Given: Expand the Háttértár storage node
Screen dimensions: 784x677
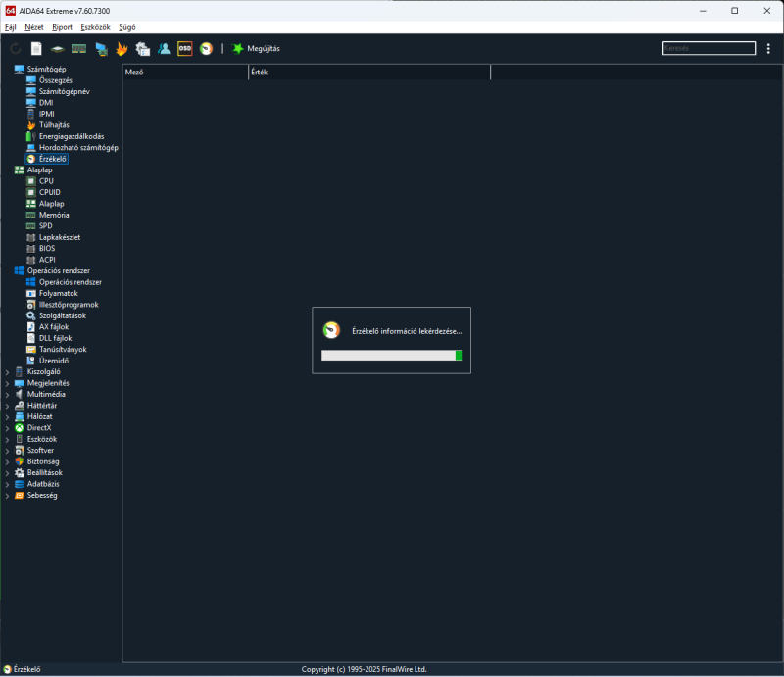Looking at the screenshot, I should pyautogui.click(x=7, y=406).
